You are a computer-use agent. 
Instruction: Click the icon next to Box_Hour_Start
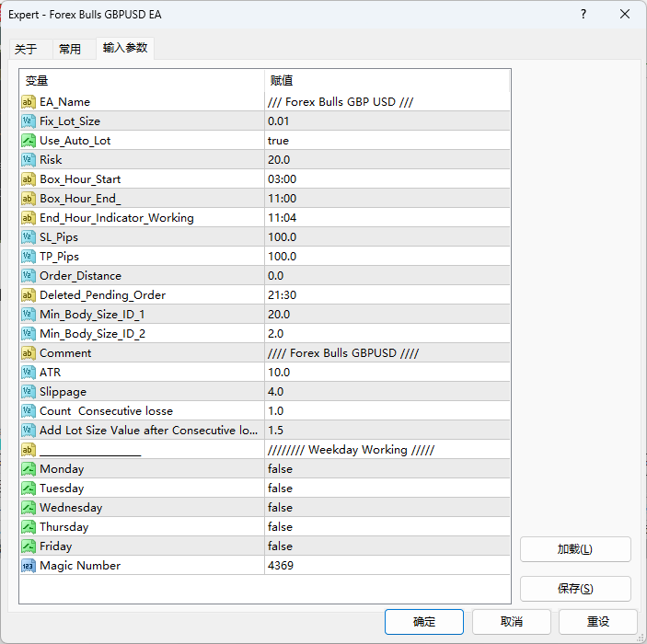(x=29, y=179)
